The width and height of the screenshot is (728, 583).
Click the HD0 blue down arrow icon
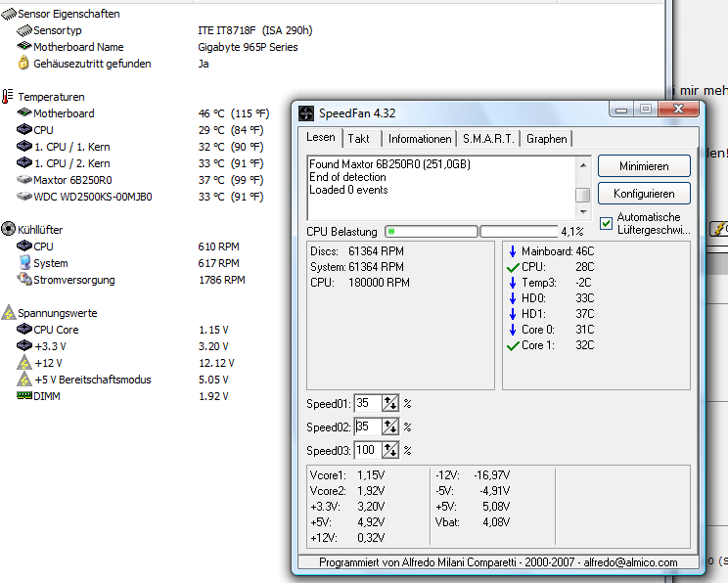pyautogui.click(x=513, y=298)
